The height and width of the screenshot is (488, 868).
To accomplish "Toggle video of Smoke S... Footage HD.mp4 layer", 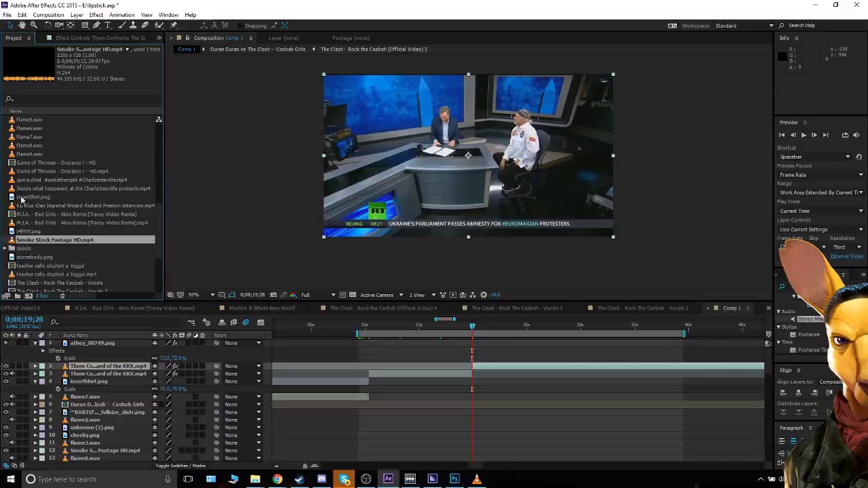I will click(6, 450).
